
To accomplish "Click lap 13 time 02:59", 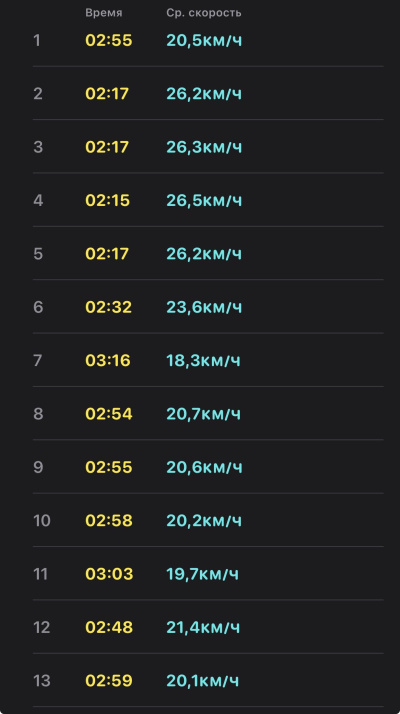I will pos(109,680).
